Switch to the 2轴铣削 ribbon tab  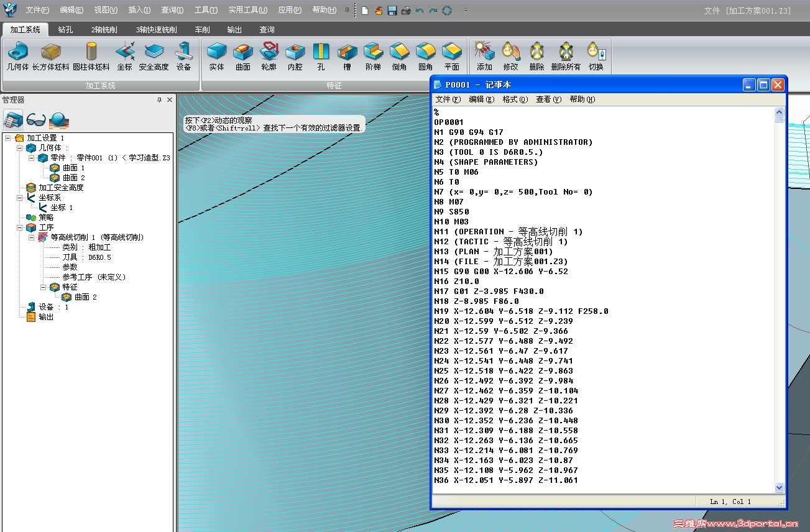[x=104, y=29]
